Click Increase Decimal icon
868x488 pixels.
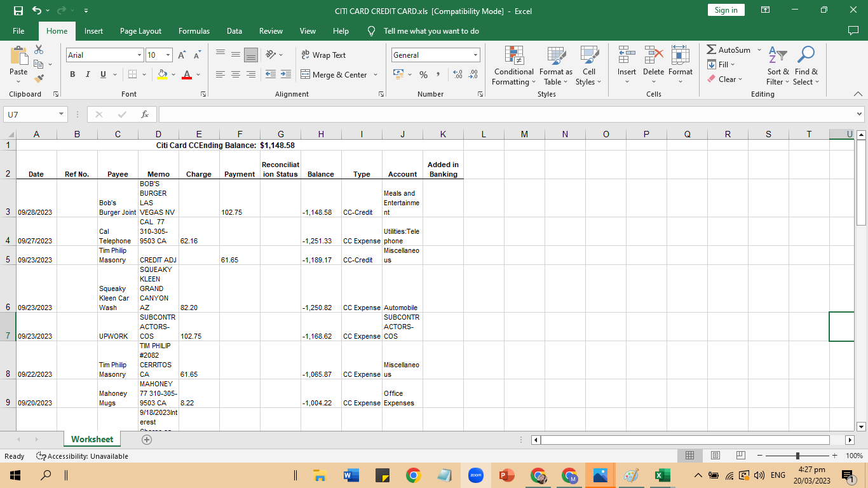[458, 74]
